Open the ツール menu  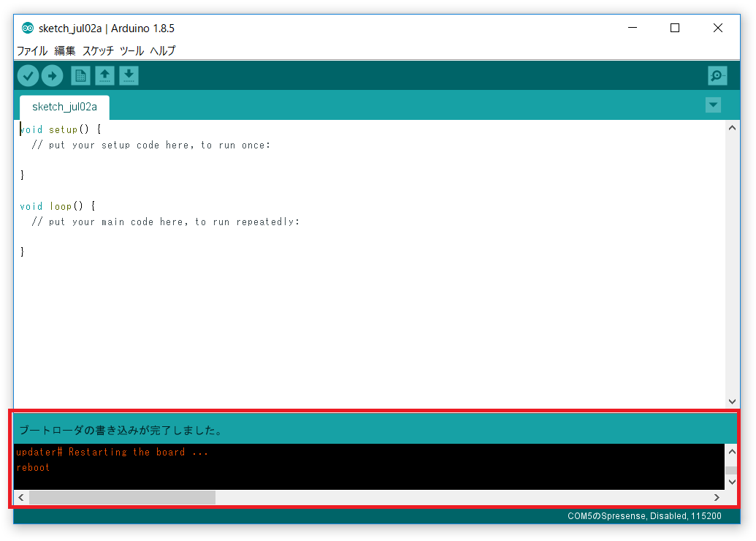pos(132,51)
